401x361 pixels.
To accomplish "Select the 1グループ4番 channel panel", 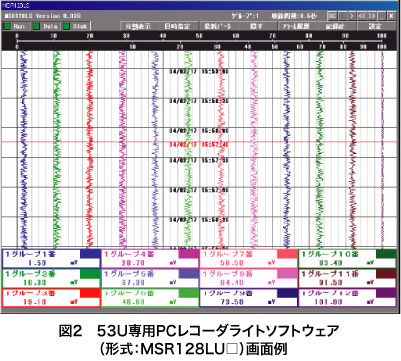I will (150, 259).
